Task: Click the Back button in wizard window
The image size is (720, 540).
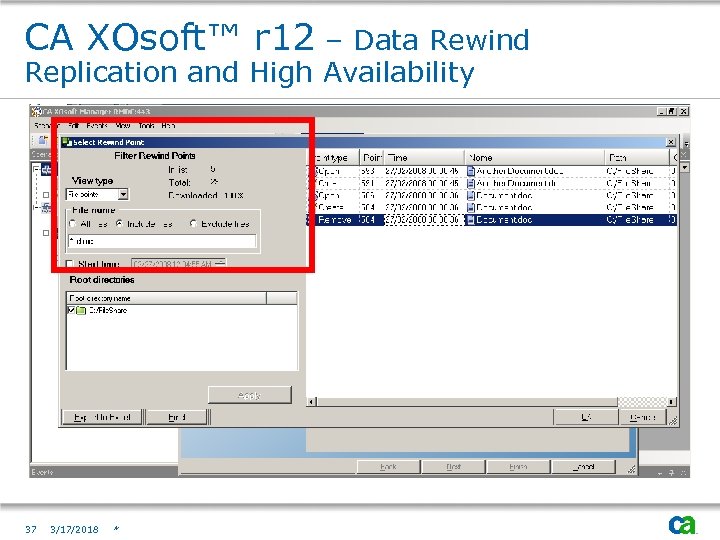Action: coord(388,467)
